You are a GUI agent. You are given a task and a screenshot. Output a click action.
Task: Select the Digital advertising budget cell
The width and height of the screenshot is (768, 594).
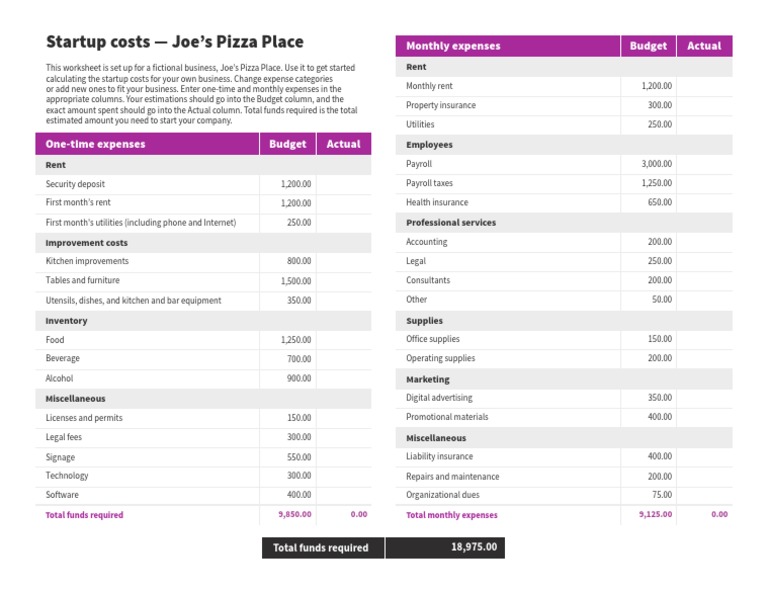point(659,398)
